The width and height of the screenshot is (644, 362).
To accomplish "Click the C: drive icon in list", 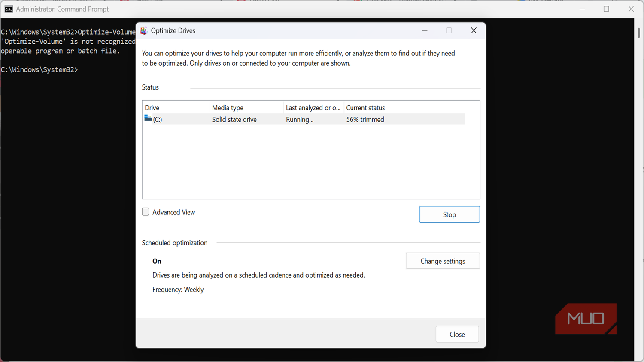I will [x=148, y=118].
